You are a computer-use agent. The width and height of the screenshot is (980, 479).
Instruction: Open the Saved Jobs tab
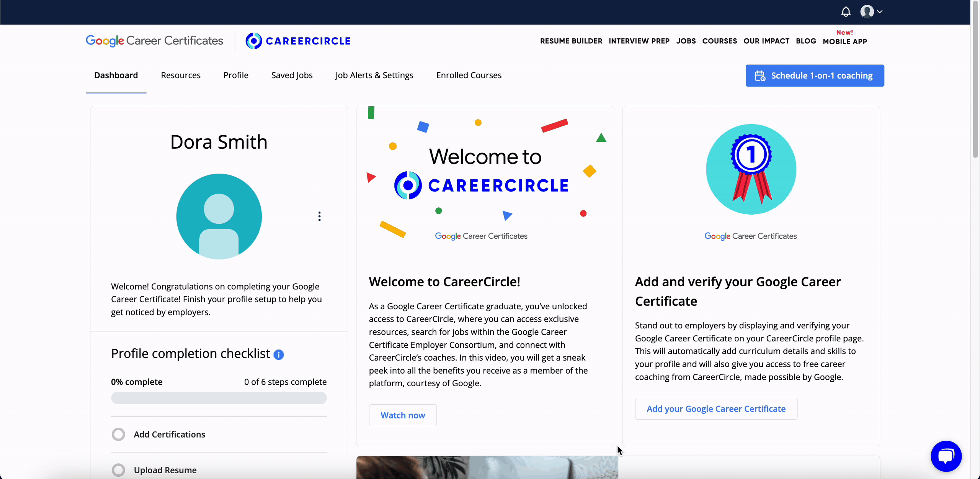[292, 75]
